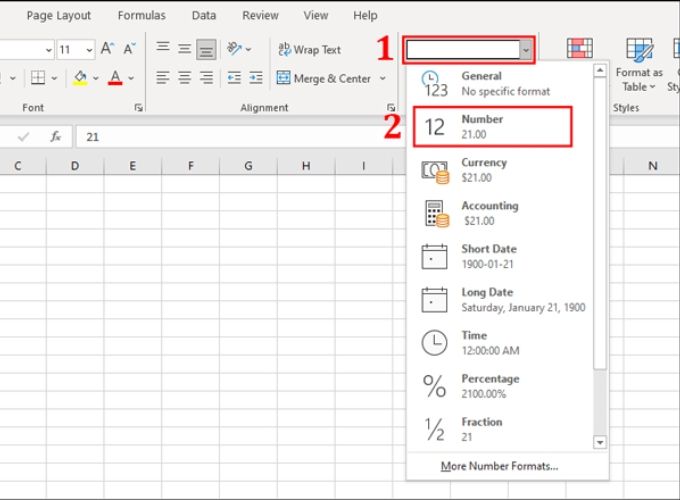
Task: Select column C header
Action: coord(18,166)
